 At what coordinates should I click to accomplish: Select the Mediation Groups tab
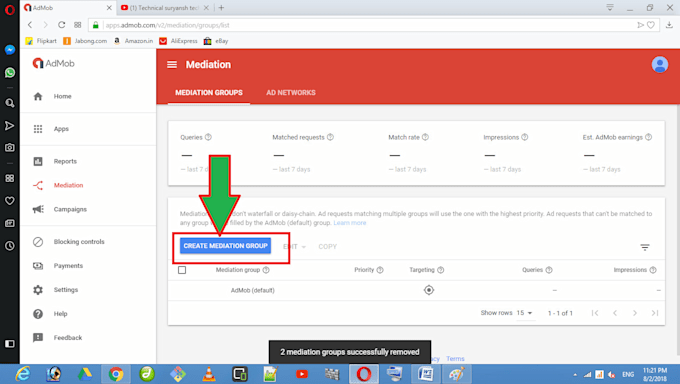(x=209, y=92)
